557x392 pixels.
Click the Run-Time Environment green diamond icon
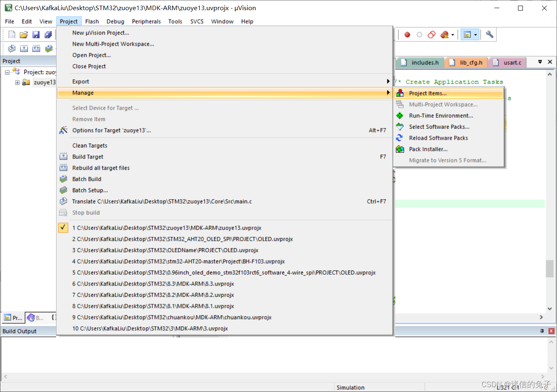coord(400,115)
